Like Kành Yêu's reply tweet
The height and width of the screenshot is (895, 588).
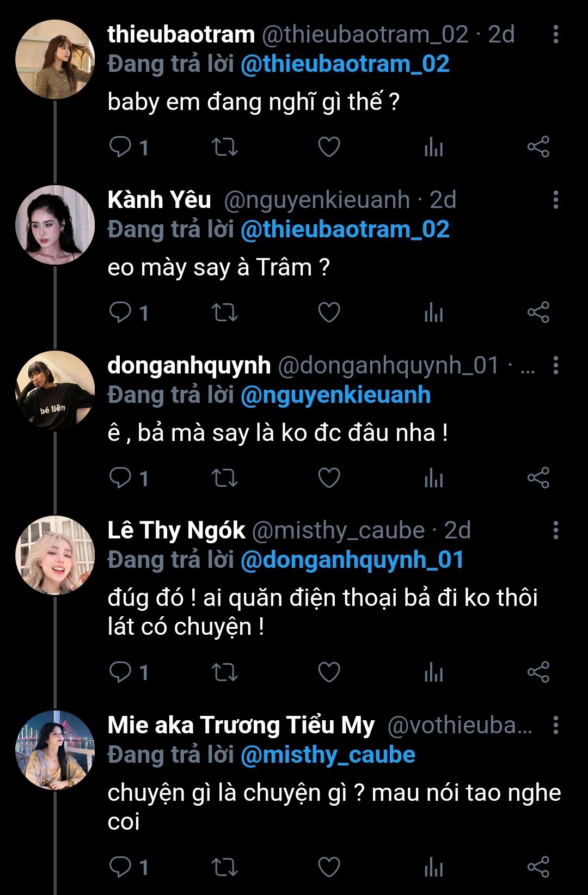329,312
